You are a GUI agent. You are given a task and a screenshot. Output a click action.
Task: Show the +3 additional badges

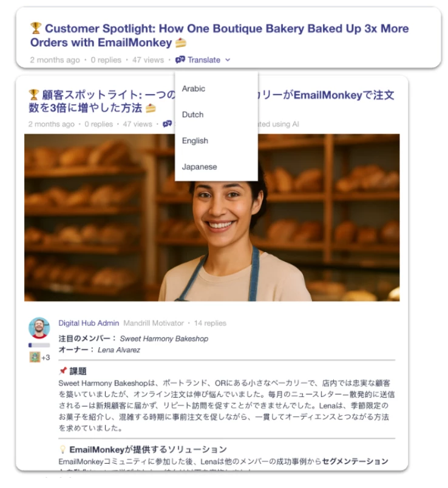[46, 358]
